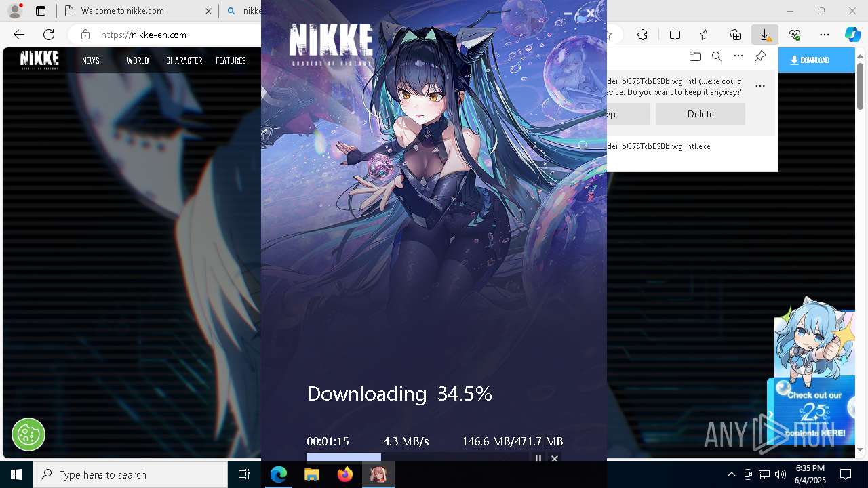
Task: Go back in Edge browser
Action: [x=19, y=35]
